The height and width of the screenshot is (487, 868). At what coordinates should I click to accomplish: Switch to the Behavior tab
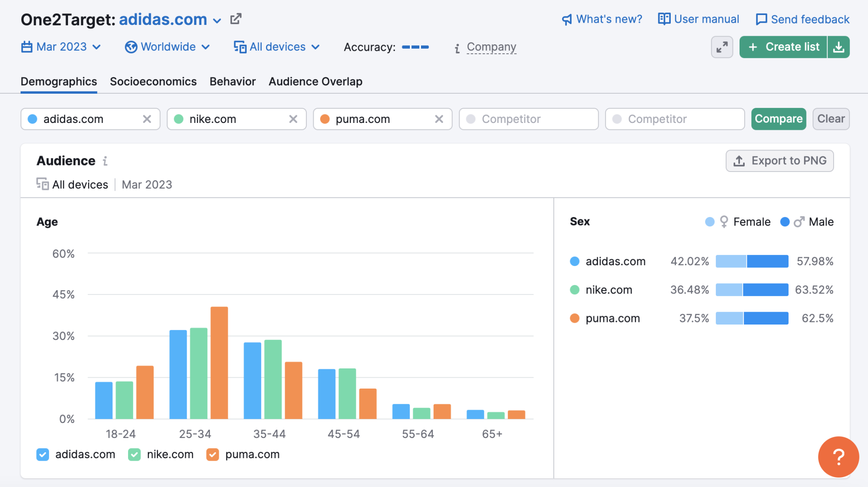pyautogui.click(x=232, y=81)
